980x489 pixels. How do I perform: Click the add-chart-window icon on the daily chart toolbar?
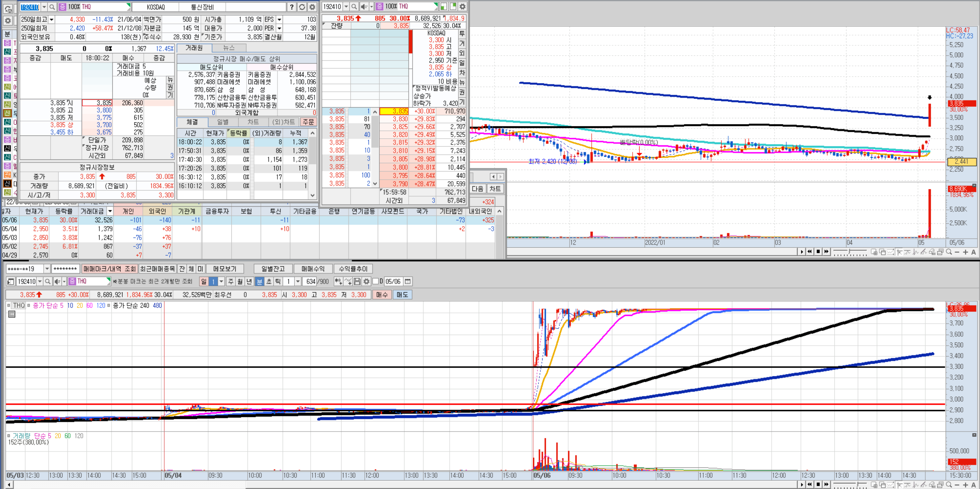pos(874,252)
